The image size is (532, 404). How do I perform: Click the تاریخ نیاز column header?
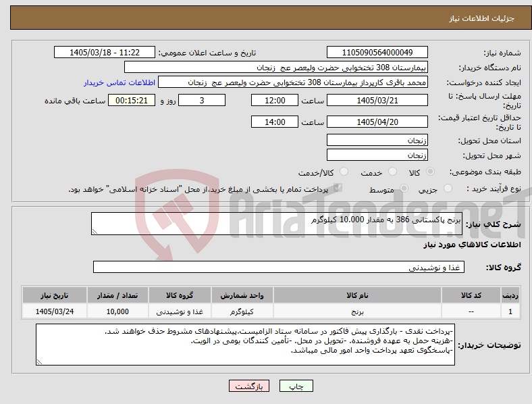[x=54, y=295]
